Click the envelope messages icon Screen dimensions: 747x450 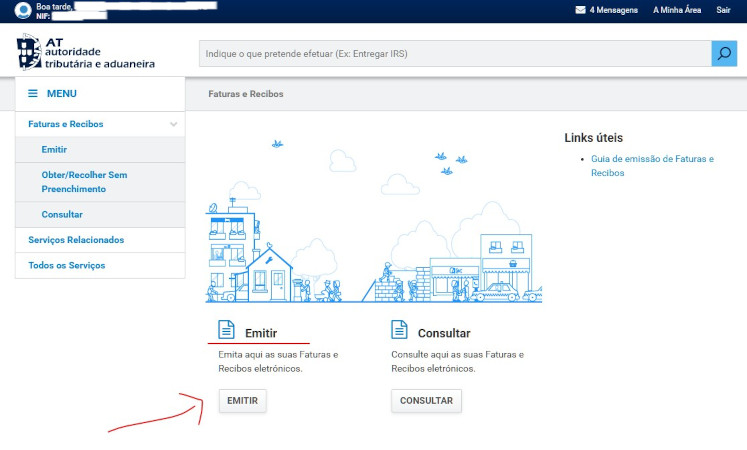coord(580,10)
